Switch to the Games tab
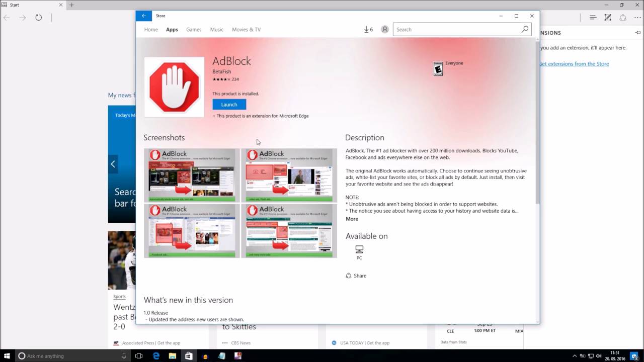 click(194, 30)
